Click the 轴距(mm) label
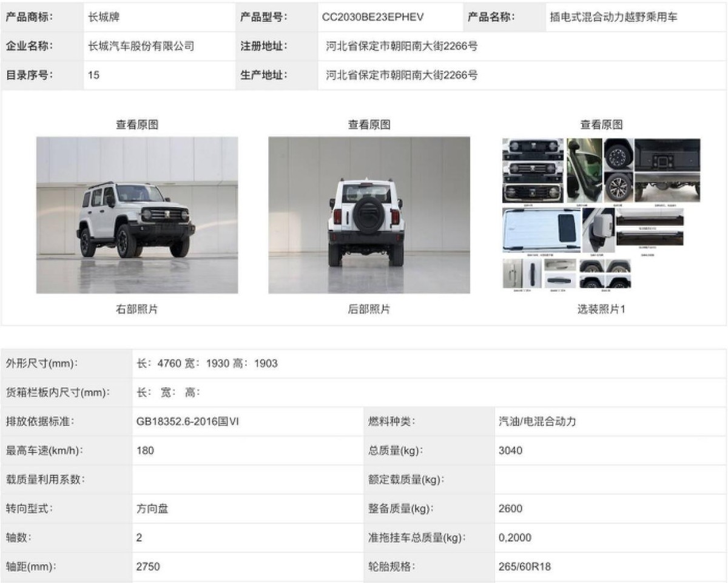728x583 pixels. 32,567
